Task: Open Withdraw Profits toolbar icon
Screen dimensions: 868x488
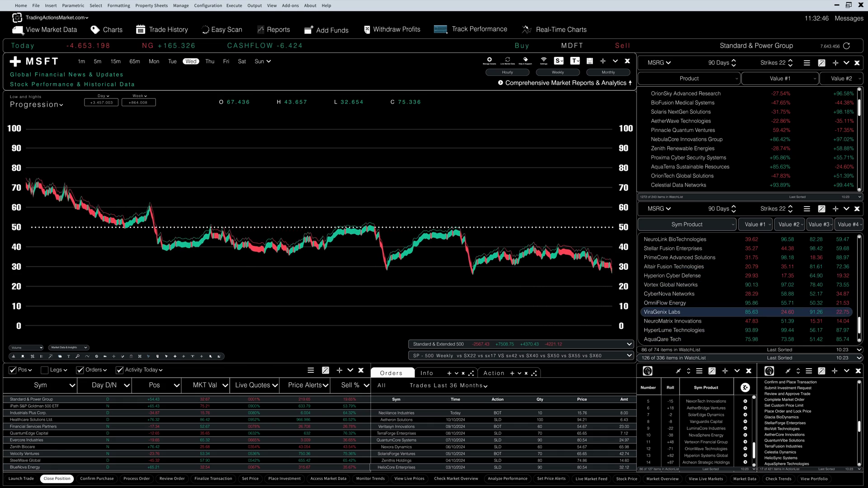Action: pos(367,29)
